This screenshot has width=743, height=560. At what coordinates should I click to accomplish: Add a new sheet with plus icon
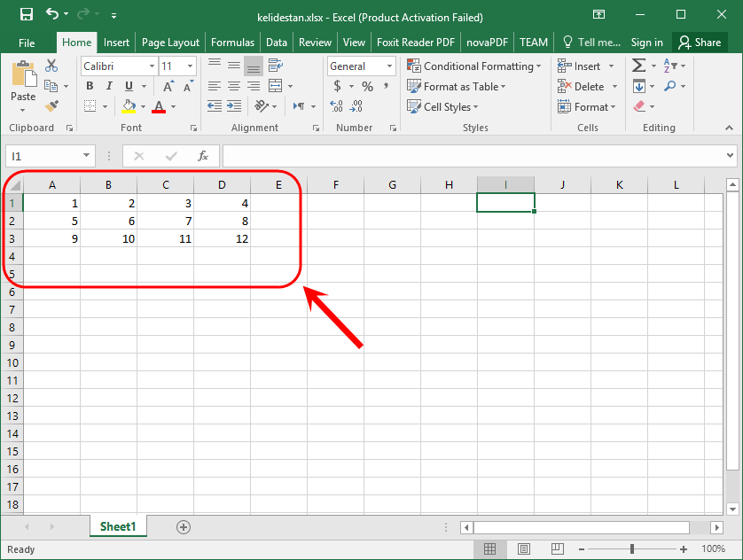[184, 527]
